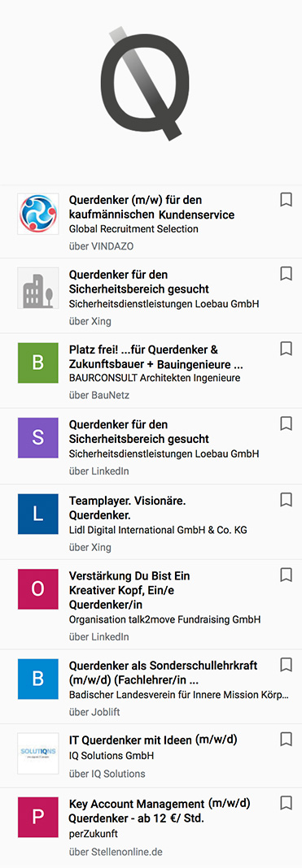Bookmark the Lidl Digital International job
The width and height of the screenshot is (302, 868).
(x=286, y=500)
